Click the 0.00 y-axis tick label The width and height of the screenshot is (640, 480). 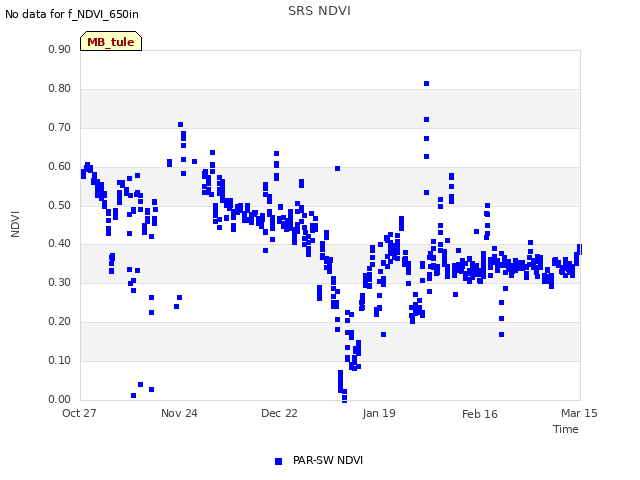click(x=60, y=399)
